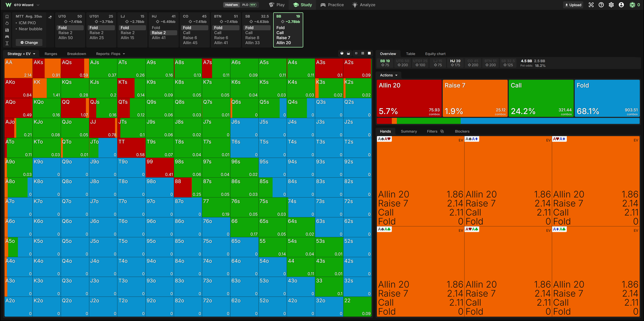Switch game type to PLO
The width and height of the screenshot is (644, 321).
click(x=249, y=5)
